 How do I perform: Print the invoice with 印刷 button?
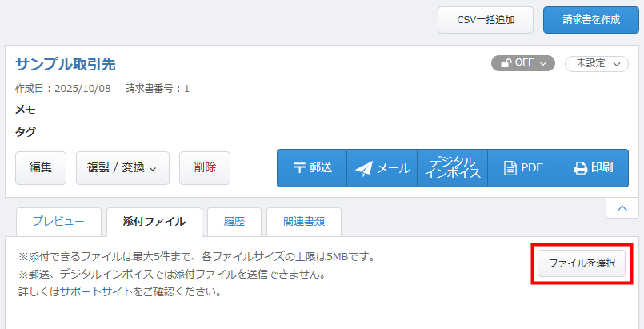coord(593,168)
